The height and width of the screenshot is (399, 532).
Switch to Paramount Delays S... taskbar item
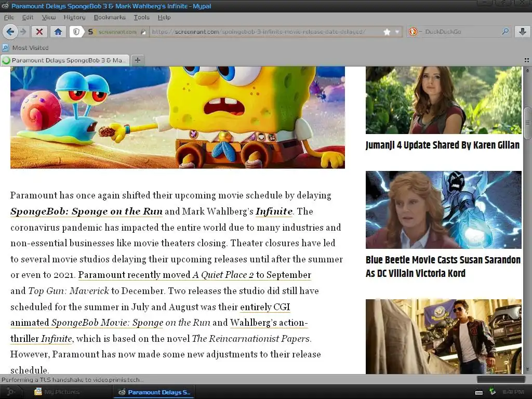tap(154, 392)
